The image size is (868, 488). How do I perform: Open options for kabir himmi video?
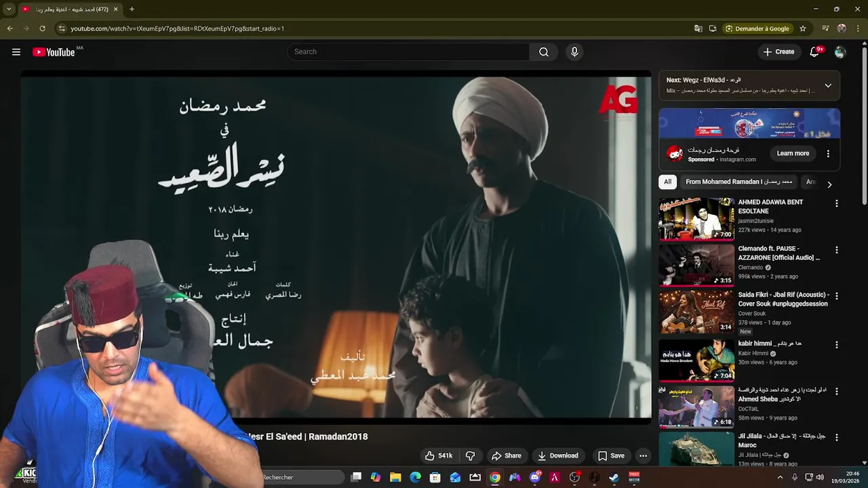click(x=836, y=345)
